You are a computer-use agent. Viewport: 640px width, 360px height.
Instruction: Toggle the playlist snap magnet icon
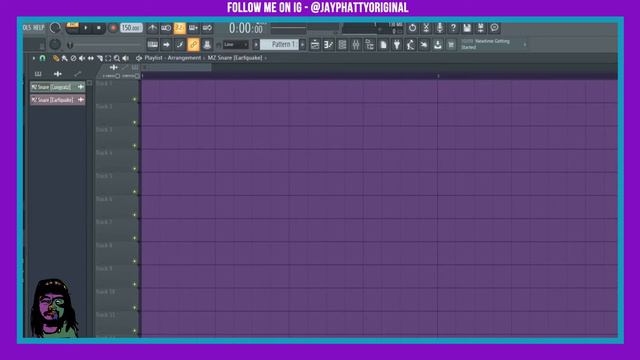(x=42, y=58)
